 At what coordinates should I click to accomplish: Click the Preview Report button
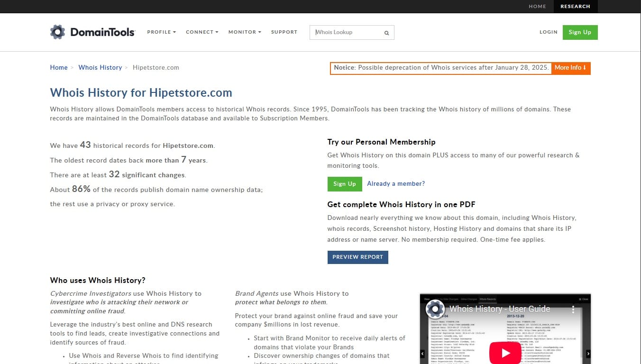pyautogui.click(x=357, y=257)
